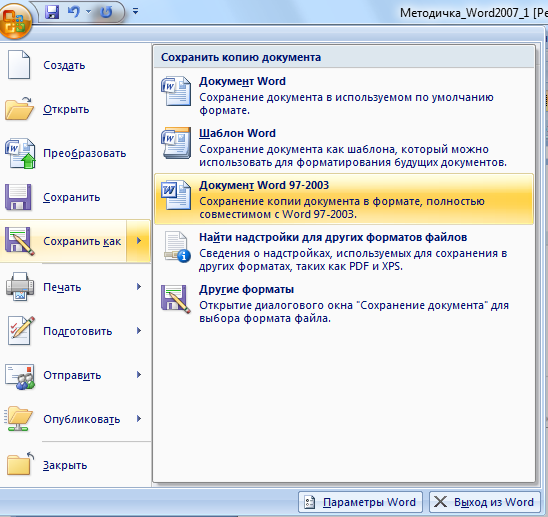Expand the Подготовить submenu arrow

139,331
